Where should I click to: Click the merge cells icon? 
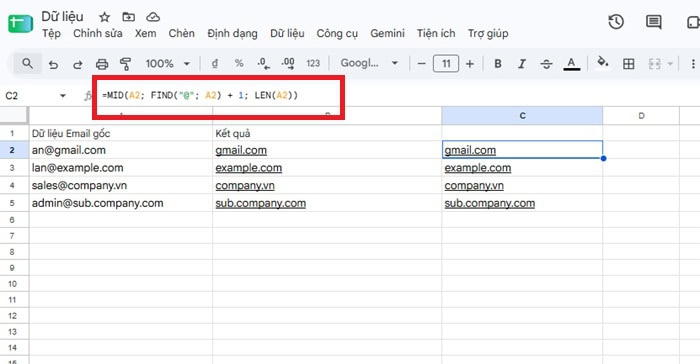654,64
